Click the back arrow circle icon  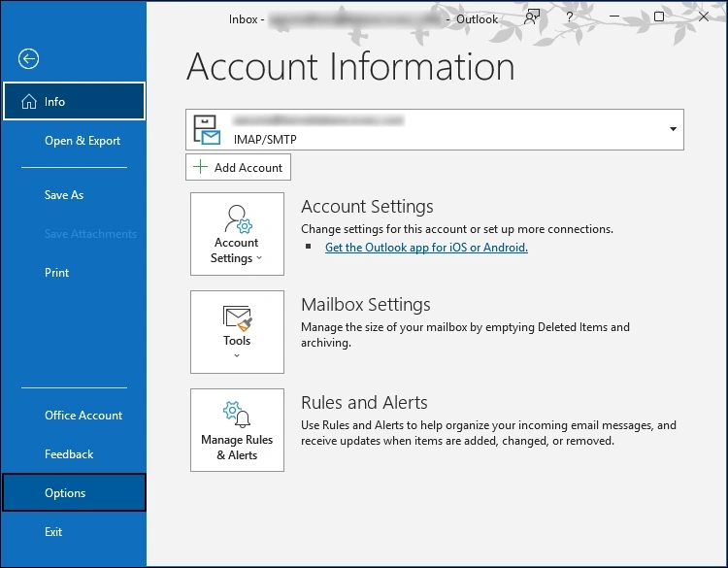[x=28, y=59]
